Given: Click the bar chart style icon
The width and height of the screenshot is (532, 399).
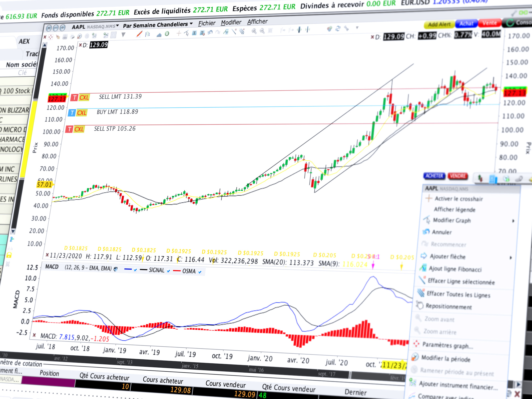Looking at the screenshot, I should (x=147, y=34).
